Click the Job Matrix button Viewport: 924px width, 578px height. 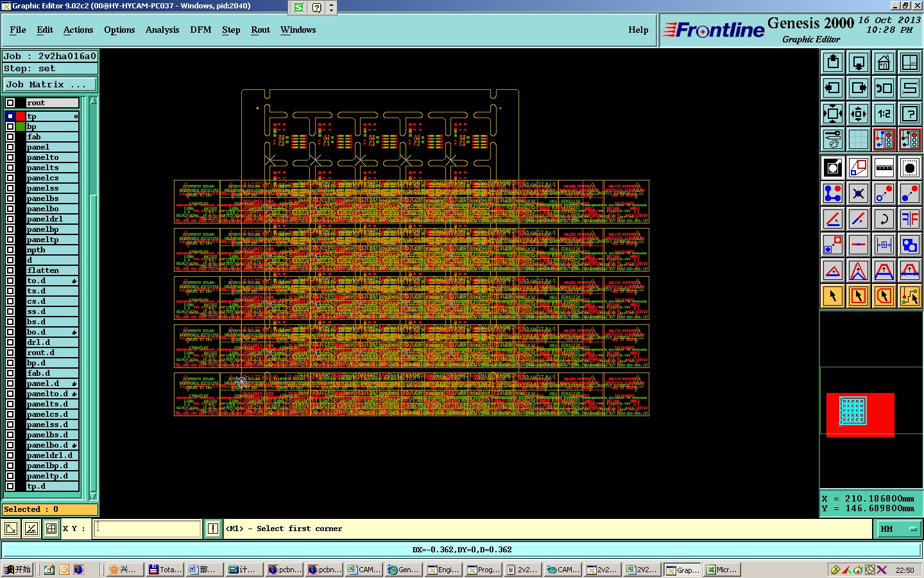coord(50,84)
